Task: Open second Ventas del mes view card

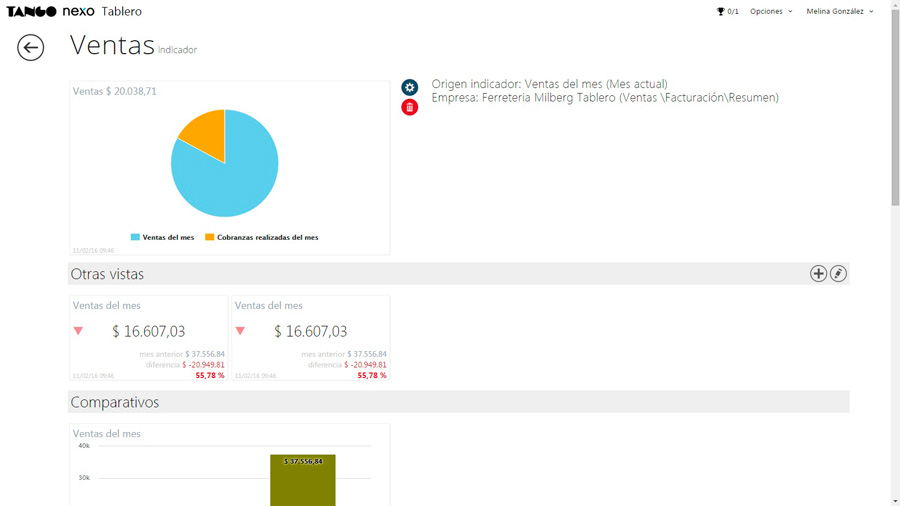Action: [x=311, y=338]
